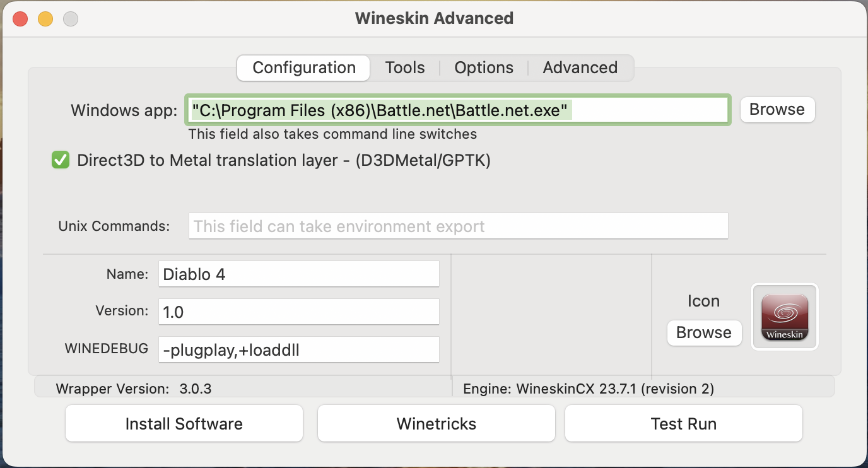Focus the Windows app path field

coord(459,110)
